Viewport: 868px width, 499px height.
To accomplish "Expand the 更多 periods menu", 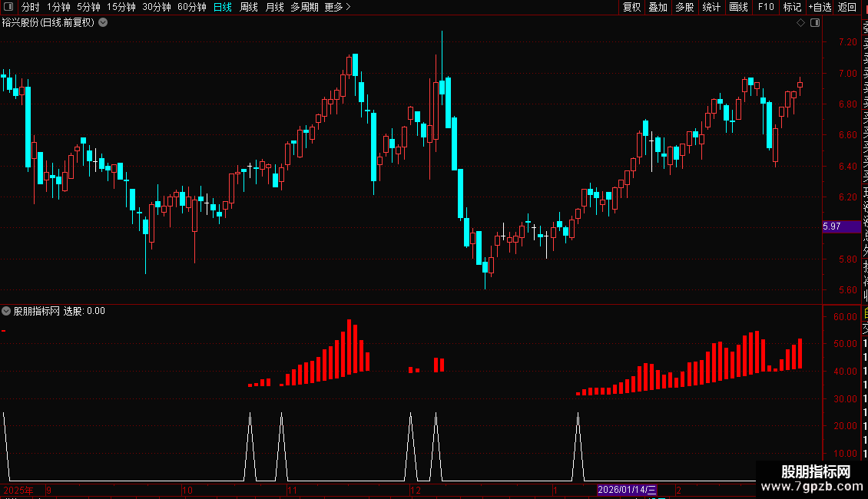I will pos(338,7).
